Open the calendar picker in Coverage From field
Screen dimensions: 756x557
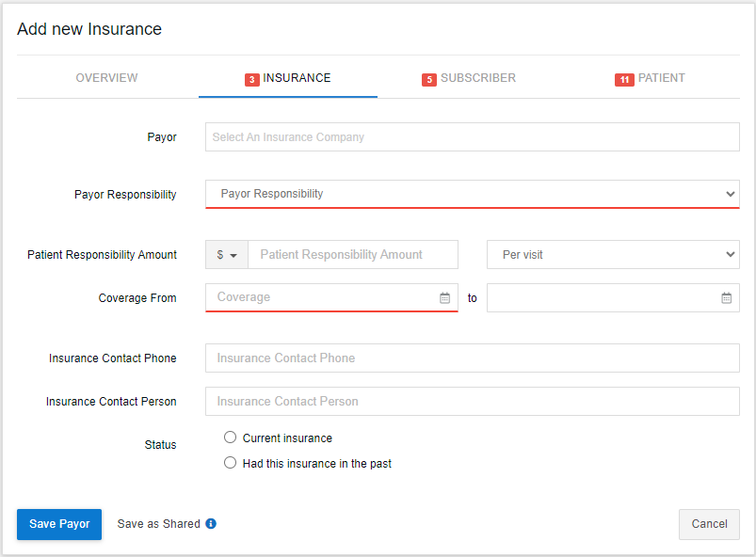[x=444, y=297]
